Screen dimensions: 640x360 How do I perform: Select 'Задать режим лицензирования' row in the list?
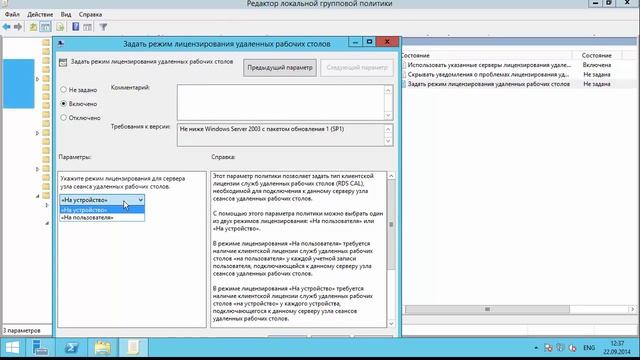tap(518, 84)
